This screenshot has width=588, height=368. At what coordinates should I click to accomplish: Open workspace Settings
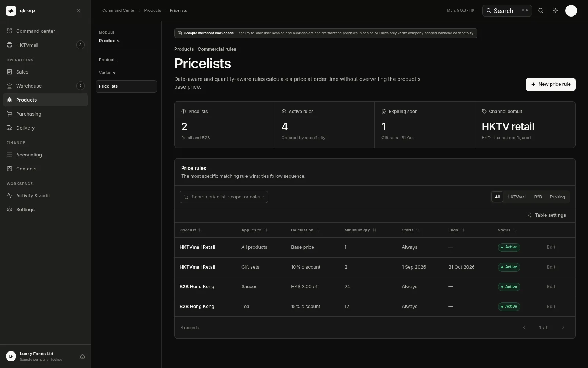pos(45,209)
